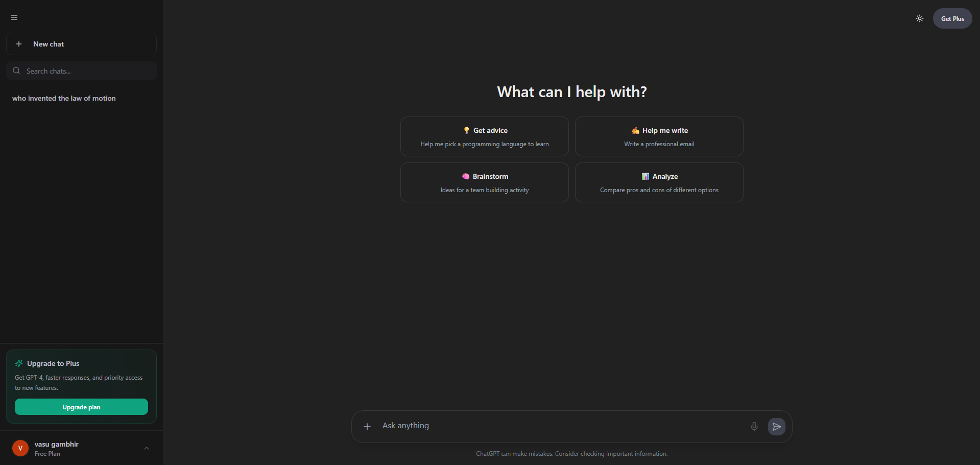Click the "What can I help with?" heading
The image size is (980, 465).
coord(572,92)
